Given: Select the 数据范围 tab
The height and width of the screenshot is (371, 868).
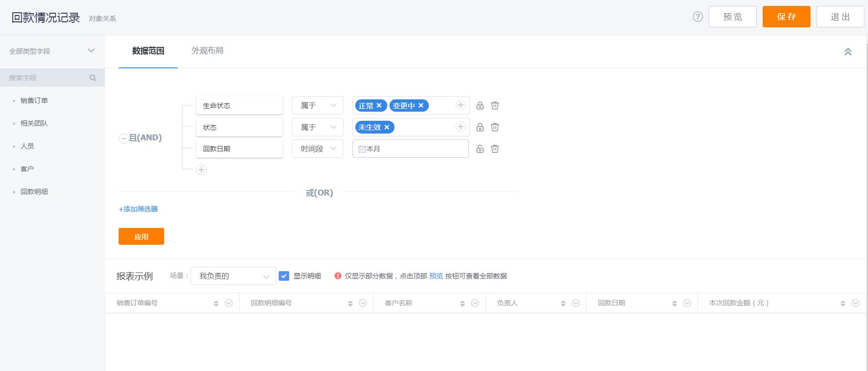Looking at the screenshot, I should [x=148, y=51].
